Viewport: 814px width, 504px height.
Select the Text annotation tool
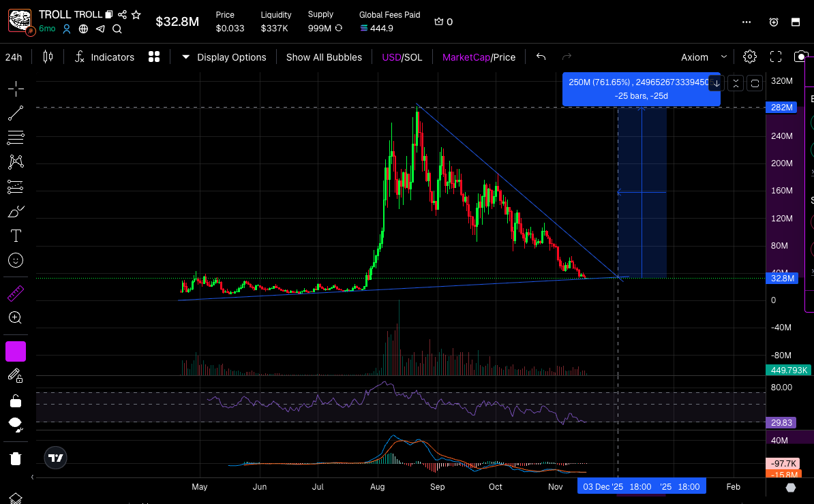click(x=16, y=236)
